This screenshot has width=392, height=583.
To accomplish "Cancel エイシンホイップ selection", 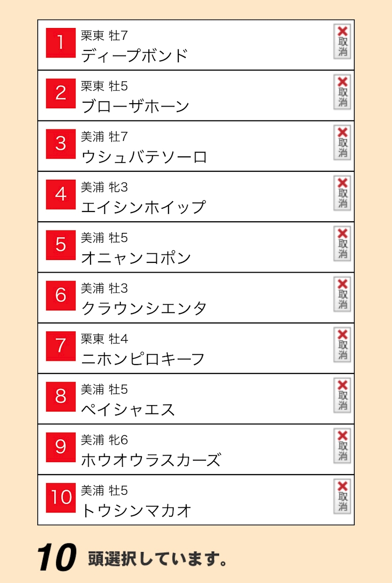I will point(342,193).
